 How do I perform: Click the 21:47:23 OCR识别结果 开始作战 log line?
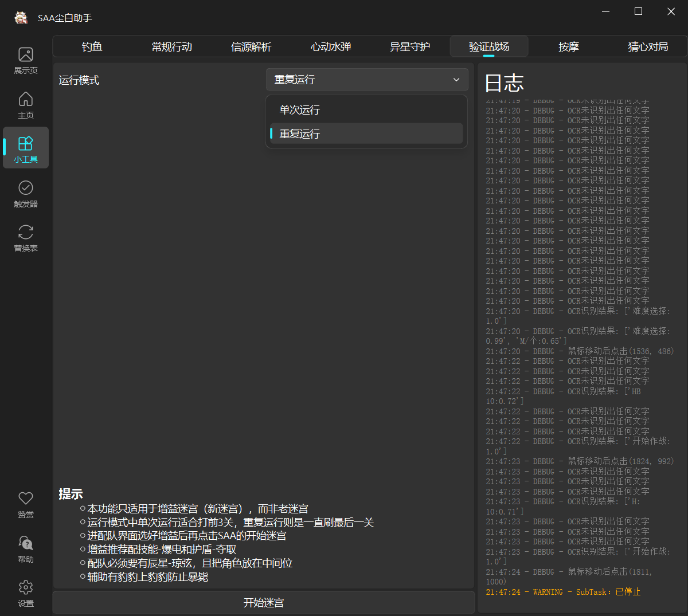click(578, 556)
